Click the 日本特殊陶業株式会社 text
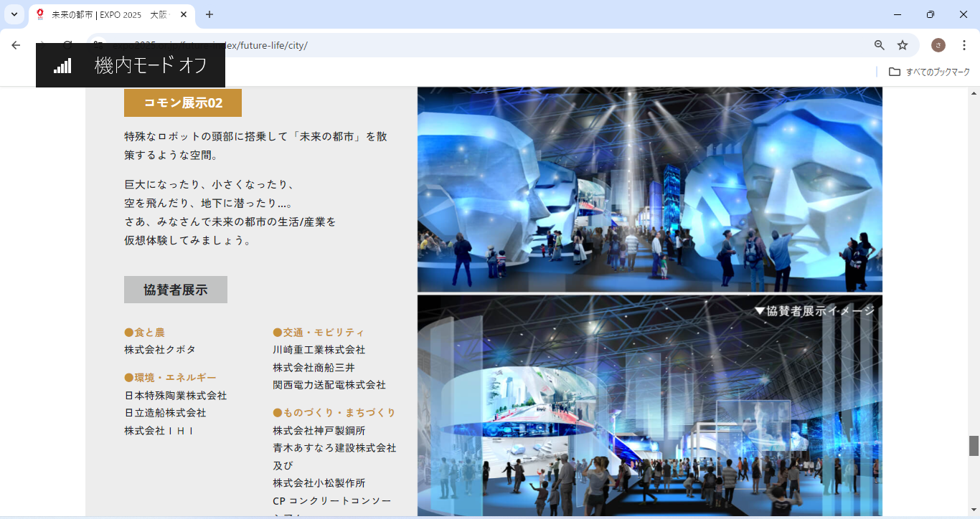The height and width of the screenshot is (519, 980). (176, 395)
